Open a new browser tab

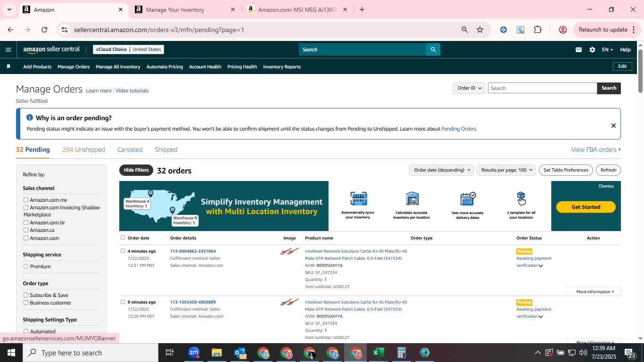[x=362, y=9]
